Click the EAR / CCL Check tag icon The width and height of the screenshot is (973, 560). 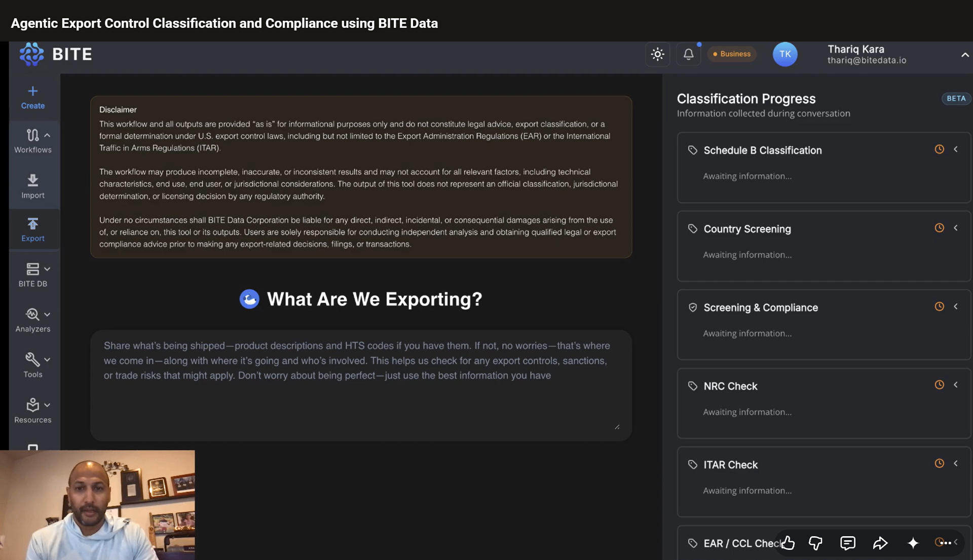click(693, 543)
